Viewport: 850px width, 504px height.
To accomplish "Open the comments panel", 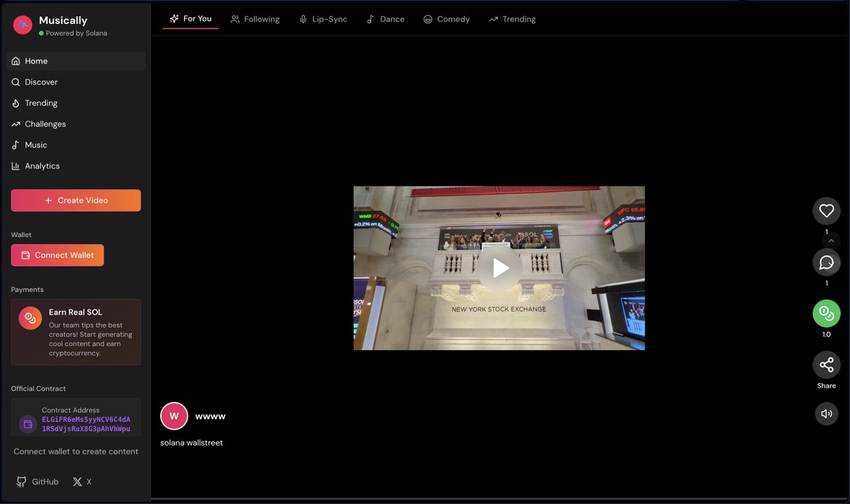I will [x=826, y=262].
